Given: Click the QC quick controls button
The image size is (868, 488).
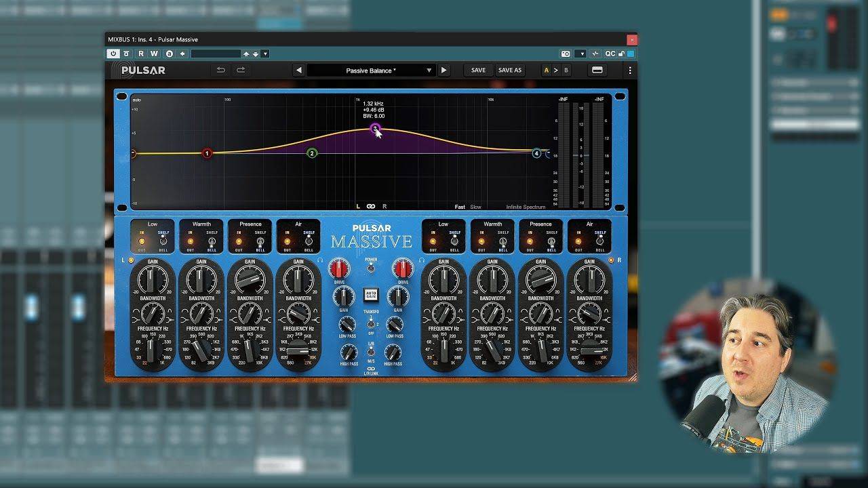Looking at the screenshot, I should 610,54.
